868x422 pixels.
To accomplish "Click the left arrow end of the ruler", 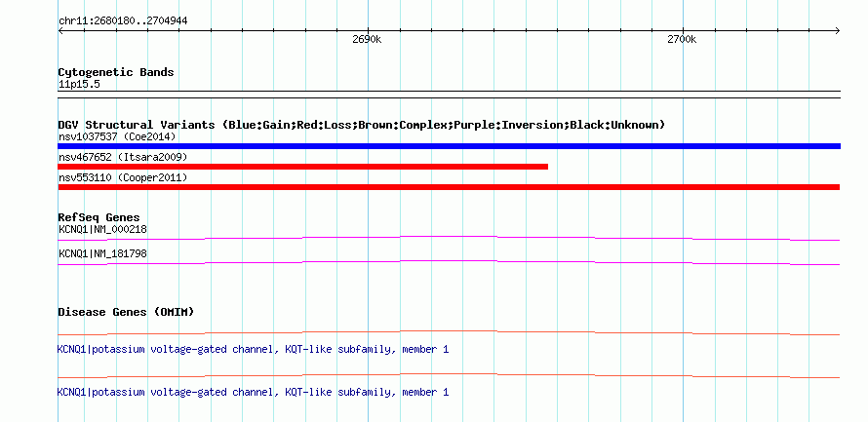I will click(60, 31).
